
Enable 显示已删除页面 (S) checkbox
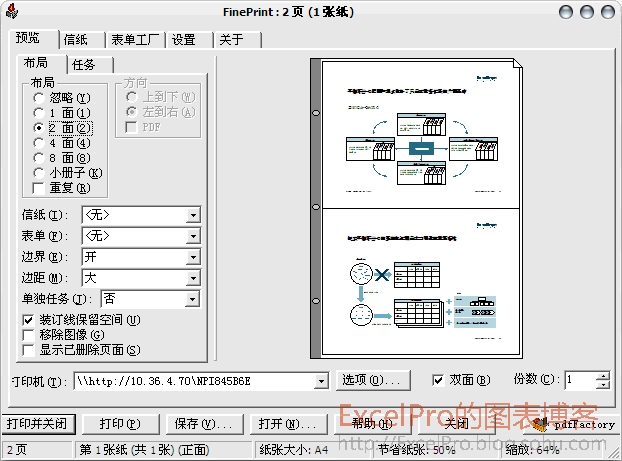pos(28,350)
